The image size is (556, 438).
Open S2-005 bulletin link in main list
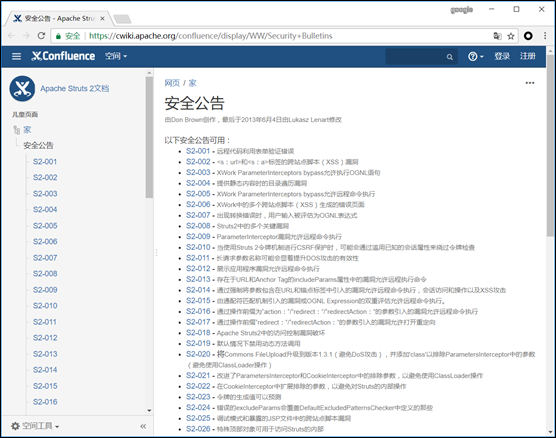coord(198,194)
